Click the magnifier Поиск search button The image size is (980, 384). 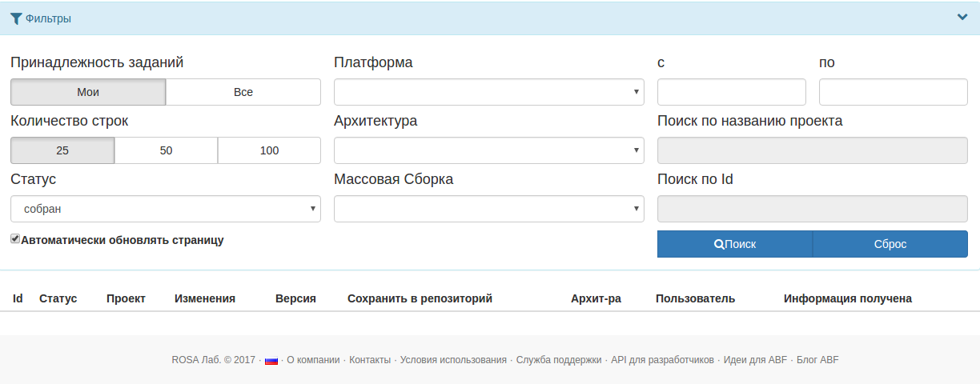(x=735, y=245)
